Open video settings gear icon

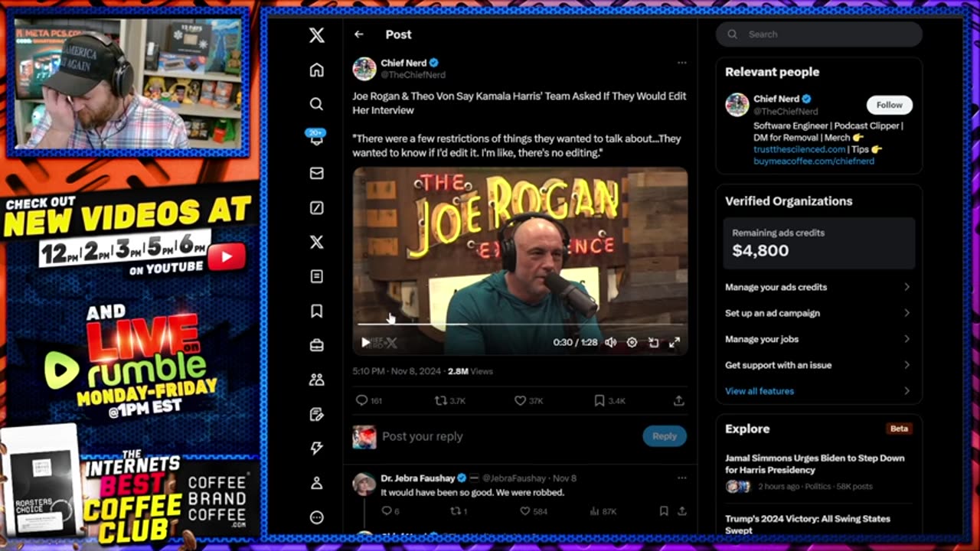[x=632, y=342]
